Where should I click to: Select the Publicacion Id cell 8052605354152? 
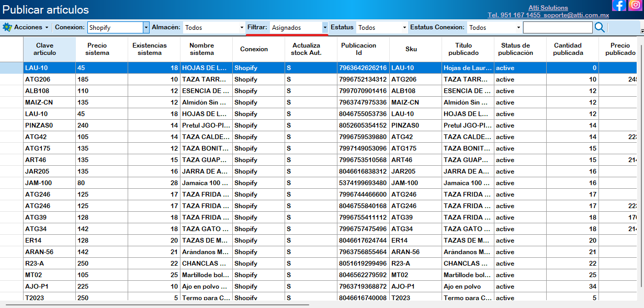pyautogui.click(x=363, y=126)
